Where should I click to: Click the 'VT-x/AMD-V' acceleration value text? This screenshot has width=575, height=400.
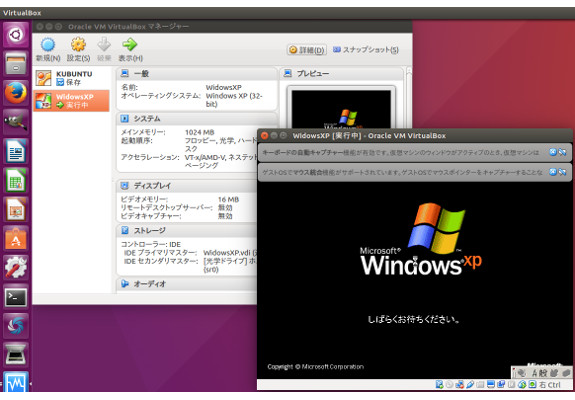[x=205, y=157]
